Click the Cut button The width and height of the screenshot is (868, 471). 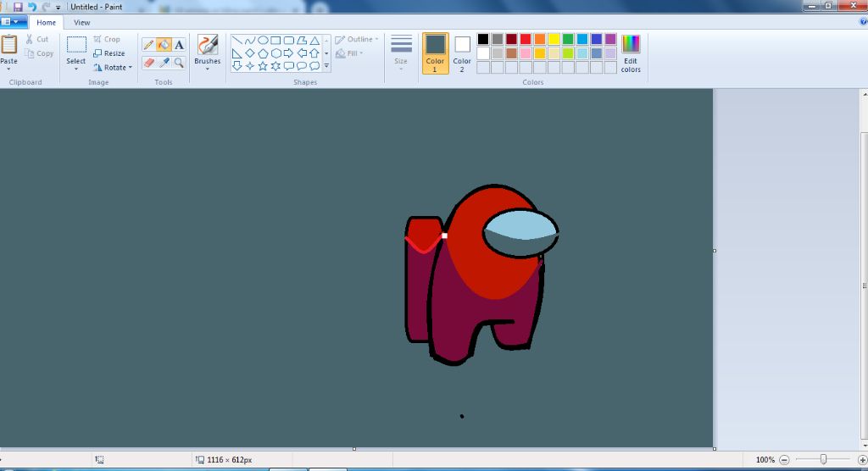37,39
